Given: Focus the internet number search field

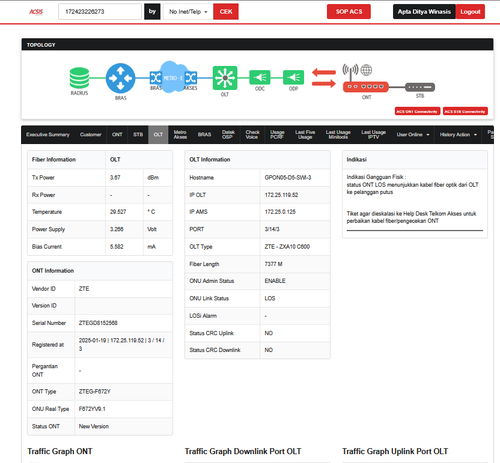Looking at the screenshot, I should click(100, 12).
